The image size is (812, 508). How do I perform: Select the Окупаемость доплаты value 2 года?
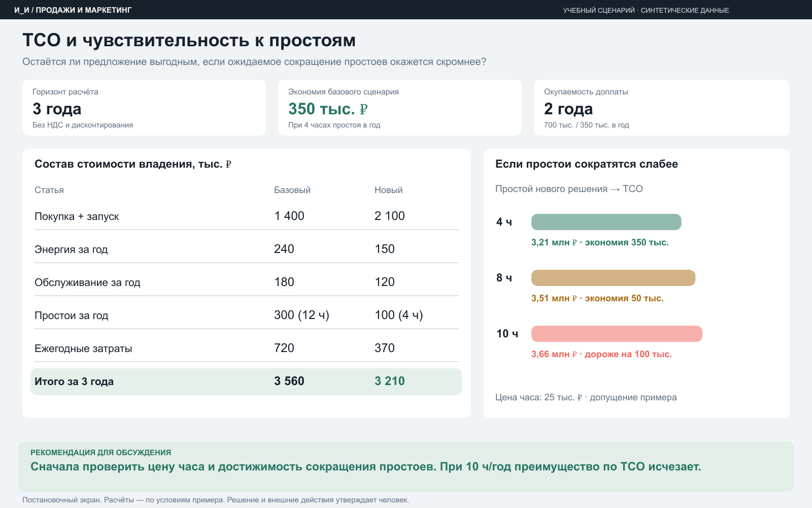click(x=568, y=109)
